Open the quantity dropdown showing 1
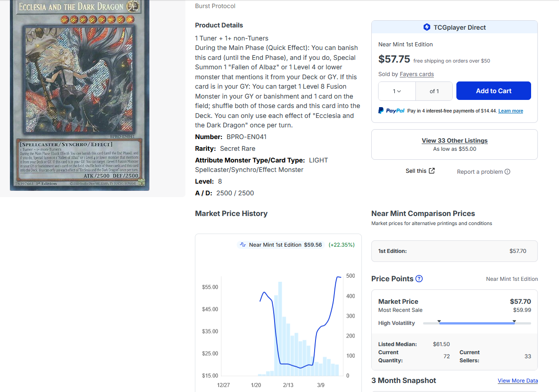Screen dimensions: 559x392 coord(397,91)
